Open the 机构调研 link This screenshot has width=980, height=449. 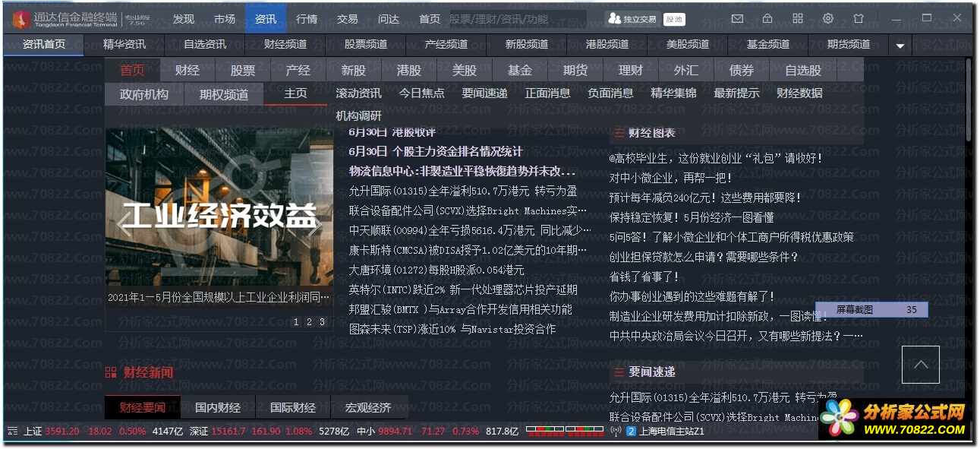[x=359, y=116]
